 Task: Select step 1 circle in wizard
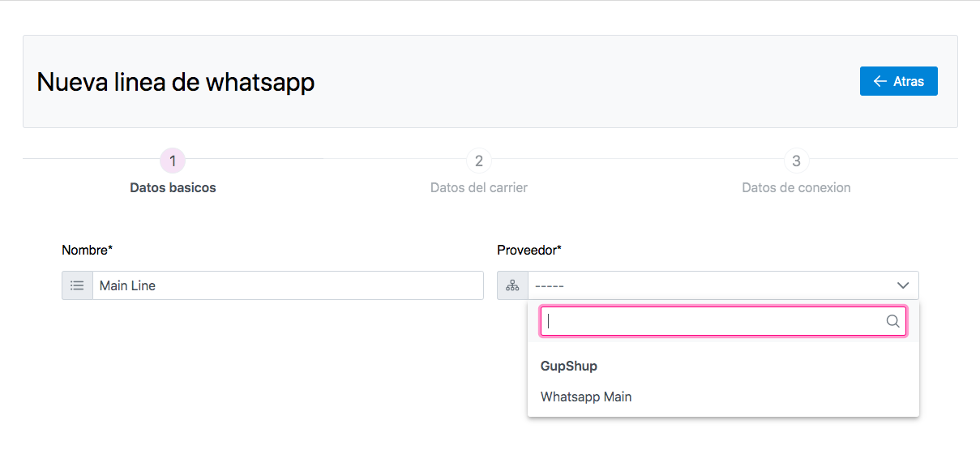(173, 161)
